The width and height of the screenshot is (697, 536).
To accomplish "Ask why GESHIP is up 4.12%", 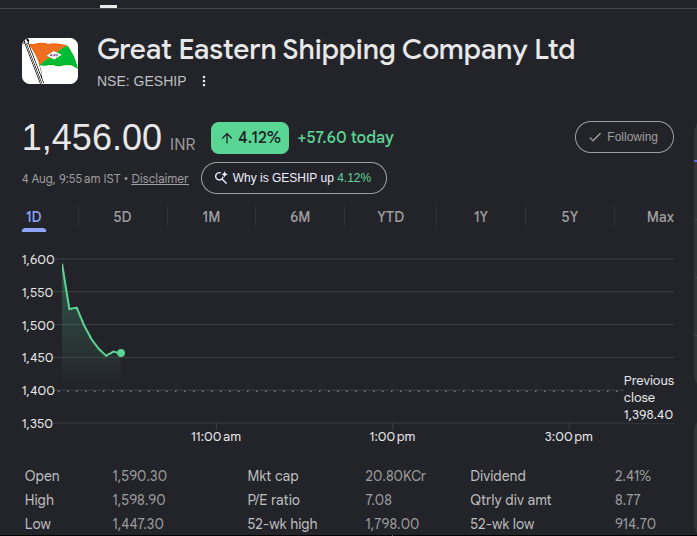I will pyautogui.click(x=294, y=178).
